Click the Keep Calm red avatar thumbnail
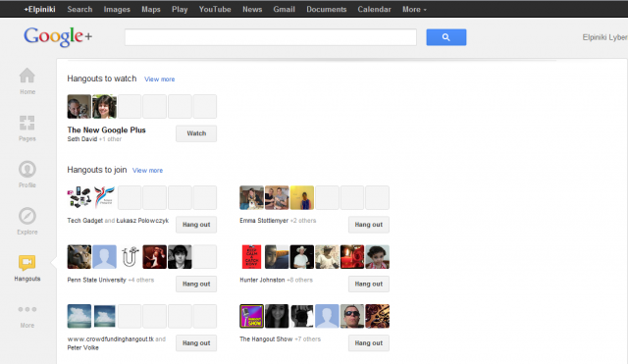Viewport: 628px width, 364px height. [251, 257]
